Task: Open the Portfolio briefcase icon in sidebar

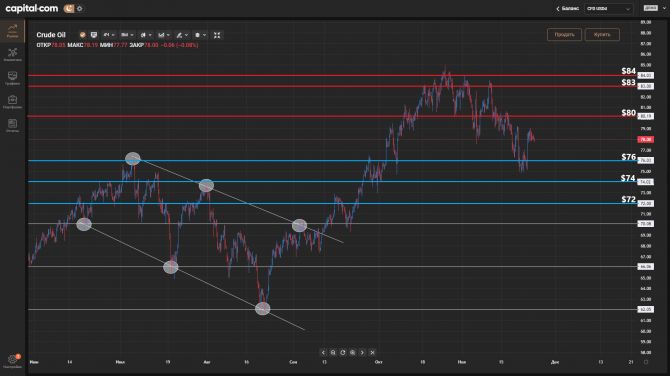Action: 12,102
